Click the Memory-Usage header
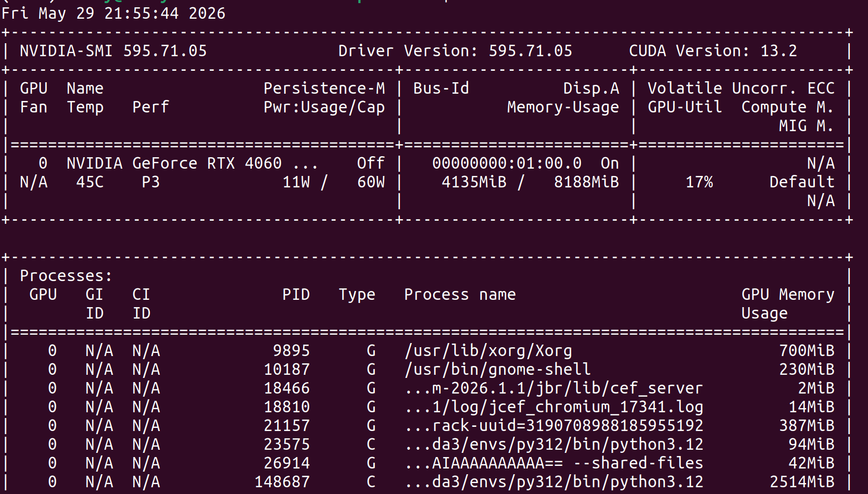 (x=563, y=107)
